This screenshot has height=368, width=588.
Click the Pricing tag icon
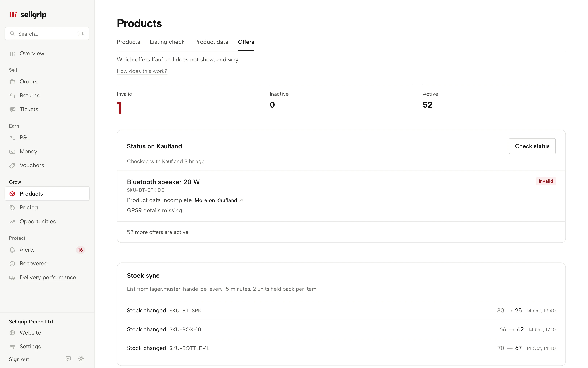click(12, 208)
